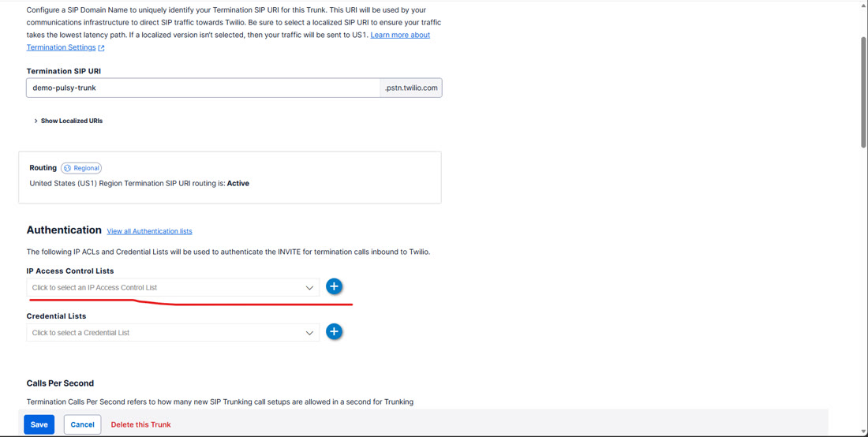
Task: Add a new IP Access Control List
Action: point(334,286)
